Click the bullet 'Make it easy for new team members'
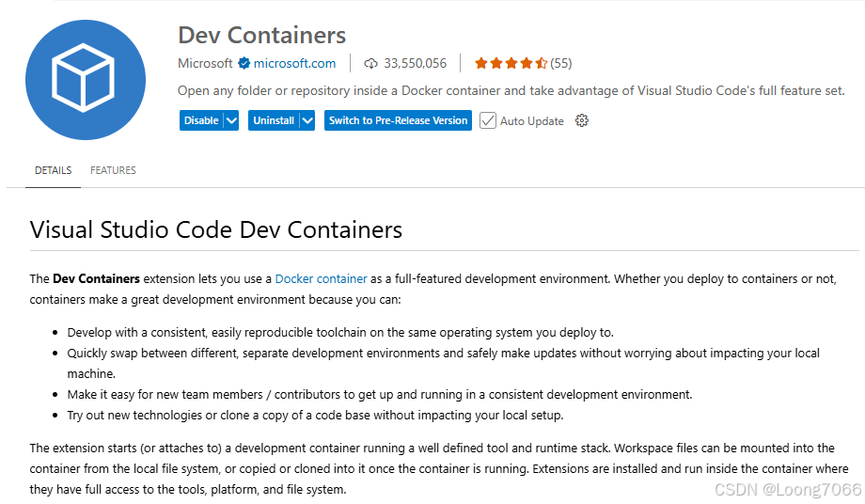865x504 pixels. pos(380,395)
